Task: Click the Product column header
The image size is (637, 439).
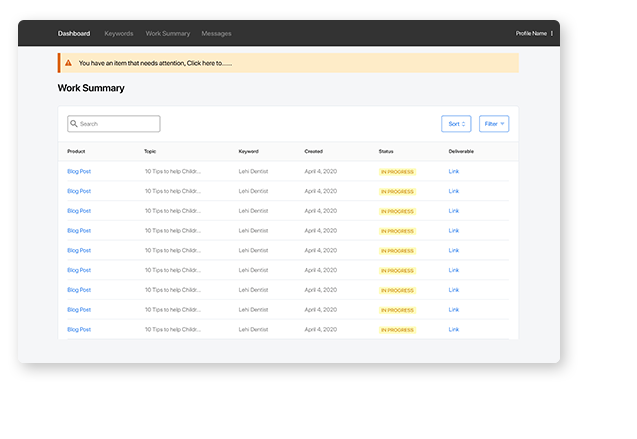Action: click(x=76, y=151)
